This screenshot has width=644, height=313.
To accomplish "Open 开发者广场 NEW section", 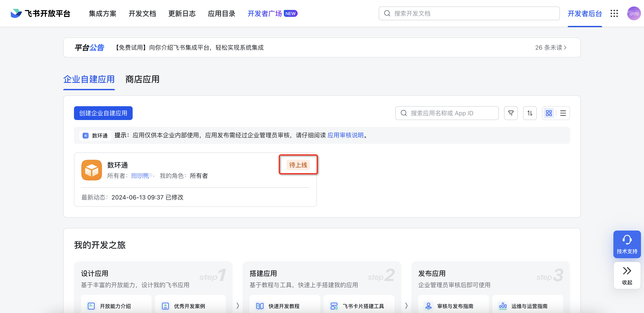I will coord(272,14).
